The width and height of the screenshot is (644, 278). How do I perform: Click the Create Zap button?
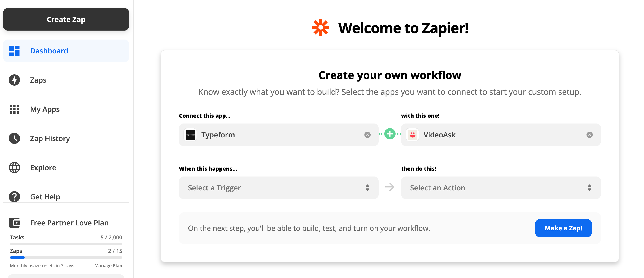(66, 19)
